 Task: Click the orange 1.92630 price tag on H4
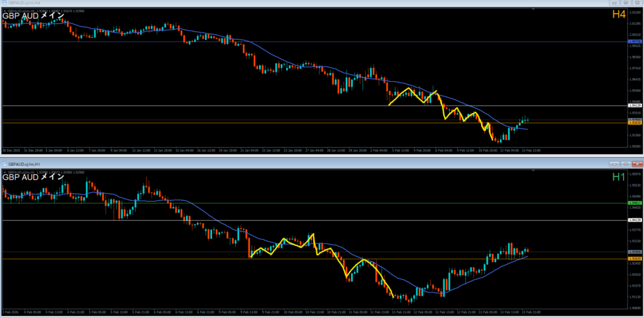tap(635, 123)
